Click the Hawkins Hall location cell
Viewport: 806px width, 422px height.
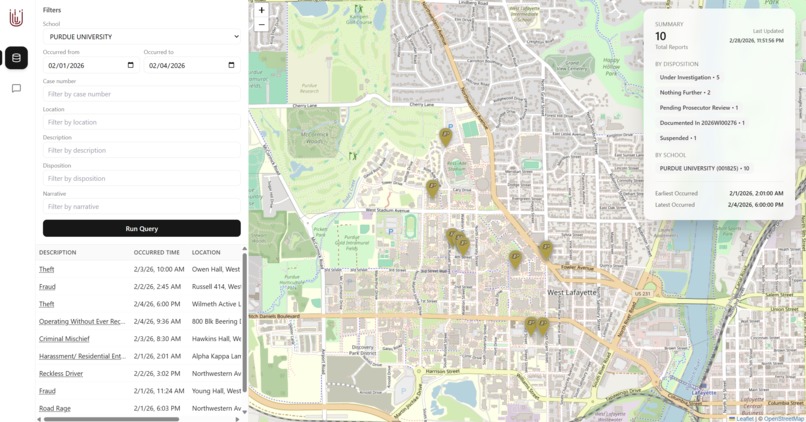(x=216, y=339)
